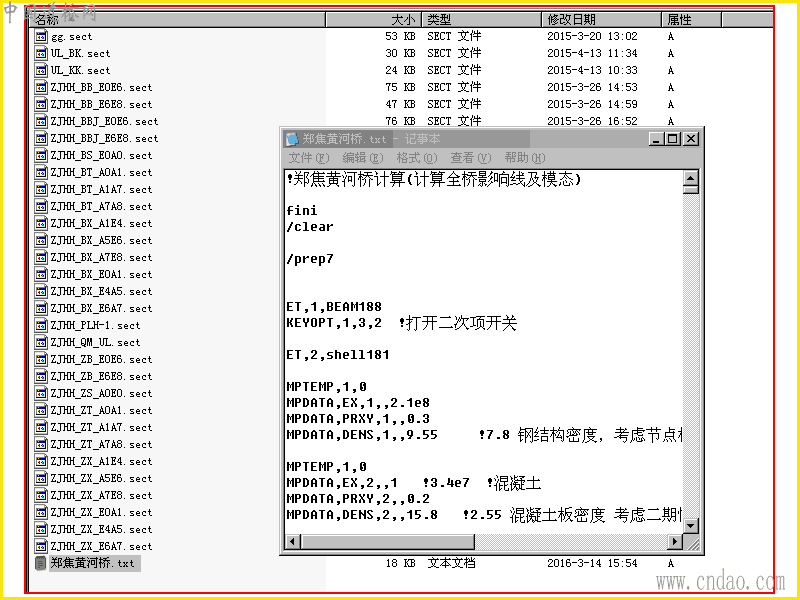Select ZJHH_BB_E0E6.sect file icon
The width and height of the screenshot is (800, 600).
[41, 87]
